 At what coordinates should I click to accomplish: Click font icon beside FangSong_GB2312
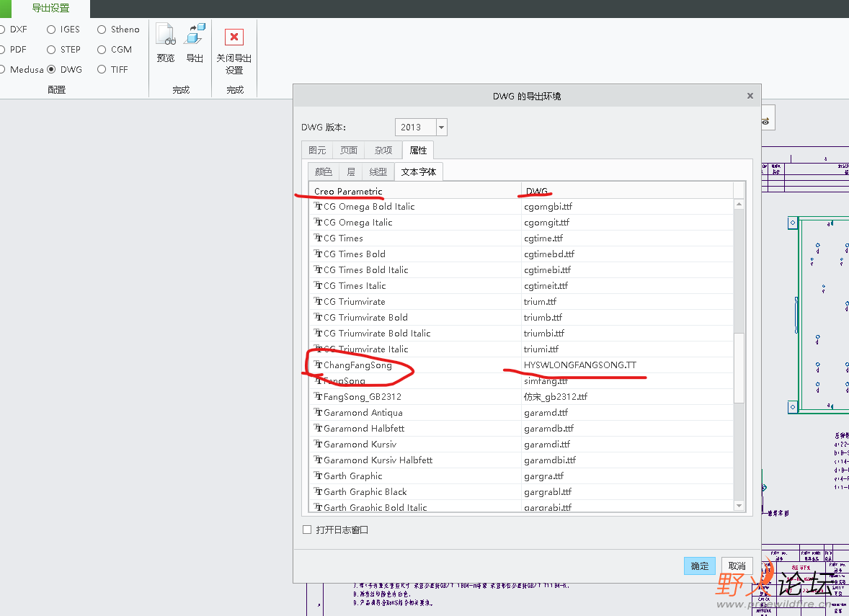click(x=318, y=397)
